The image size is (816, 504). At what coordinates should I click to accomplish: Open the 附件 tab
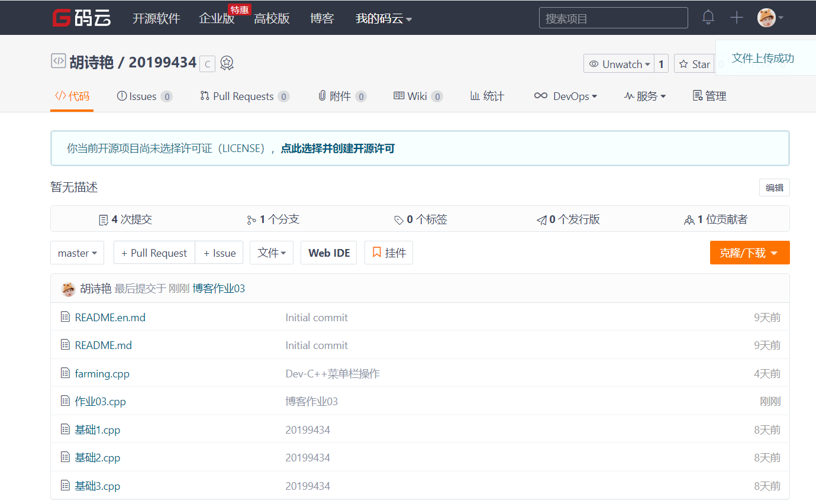(x=342, y=96)
